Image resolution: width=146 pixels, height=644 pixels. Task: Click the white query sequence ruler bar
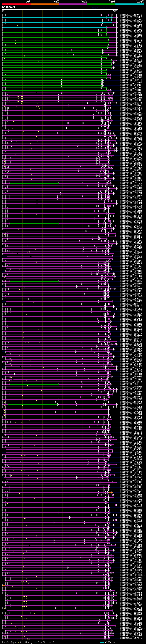(60, 10)
